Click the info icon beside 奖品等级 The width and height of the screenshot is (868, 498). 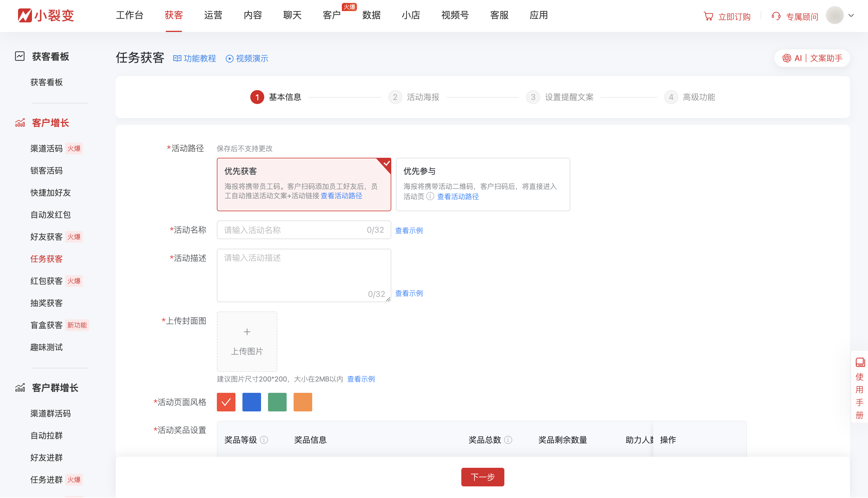tap(263, 440)
